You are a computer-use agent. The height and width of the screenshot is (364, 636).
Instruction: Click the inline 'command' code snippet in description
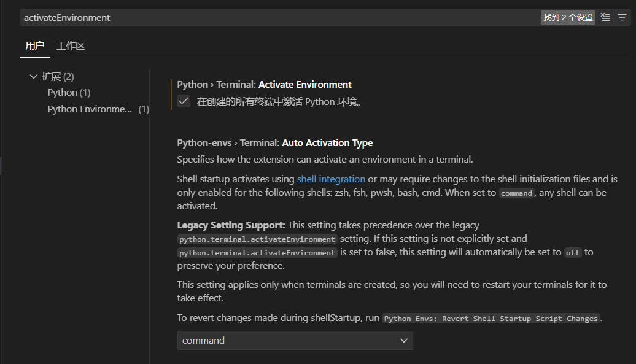516,193
